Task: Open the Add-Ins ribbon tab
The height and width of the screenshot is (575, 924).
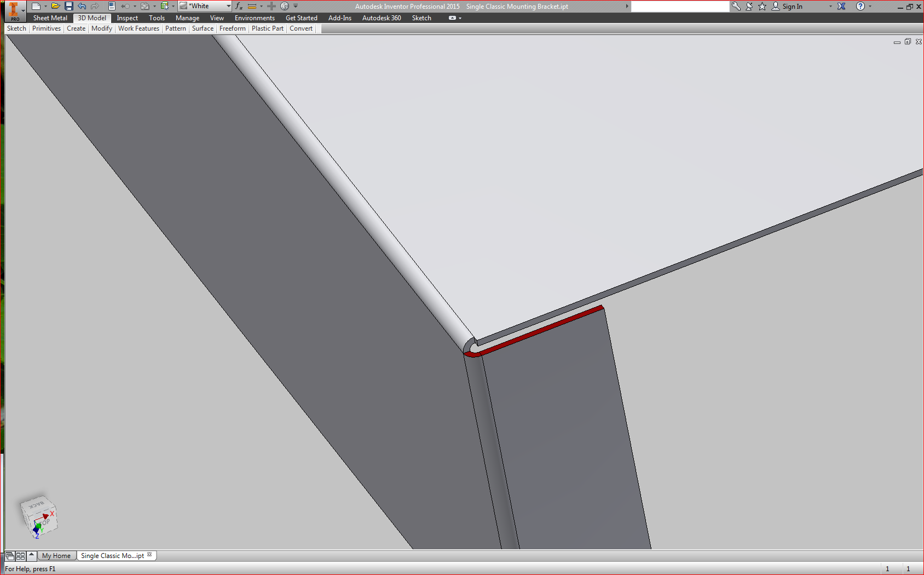Action: pyautogui.click(x=340, y=18)
